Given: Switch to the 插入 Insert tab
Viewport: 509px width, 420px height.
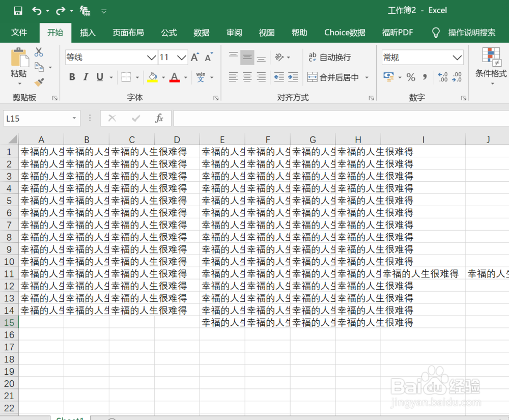Looking at the screenshot, I should (x=88, y=33).
